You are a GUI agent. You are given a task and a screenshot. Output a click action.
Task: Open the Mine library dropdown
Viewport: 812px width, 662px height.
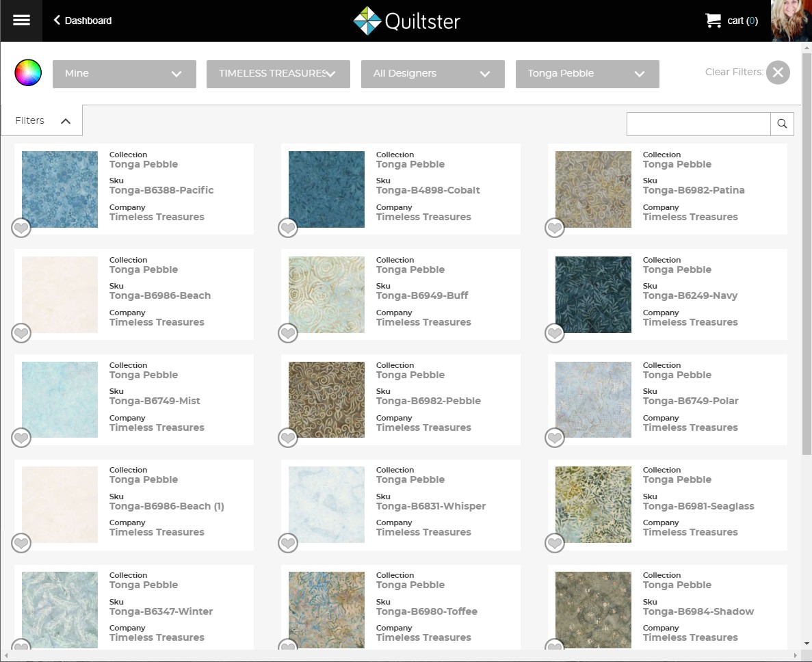(125, 74)
